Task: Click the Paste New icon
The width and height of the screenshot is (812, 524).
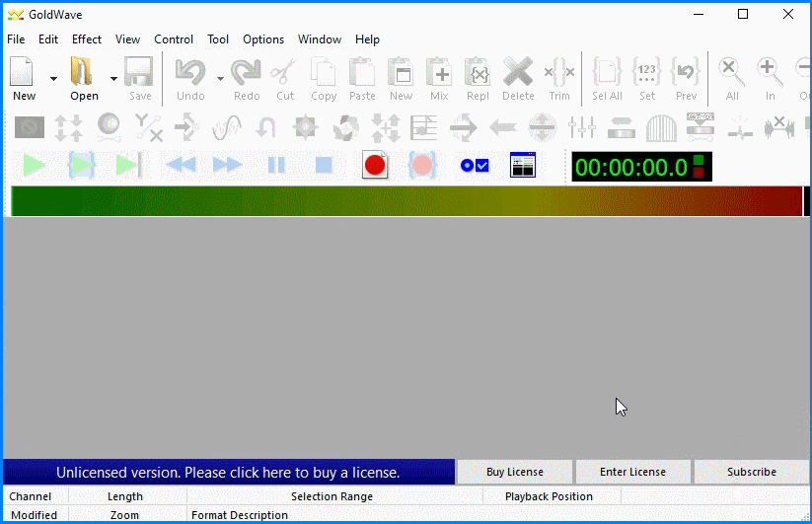Action: [401, 72]
